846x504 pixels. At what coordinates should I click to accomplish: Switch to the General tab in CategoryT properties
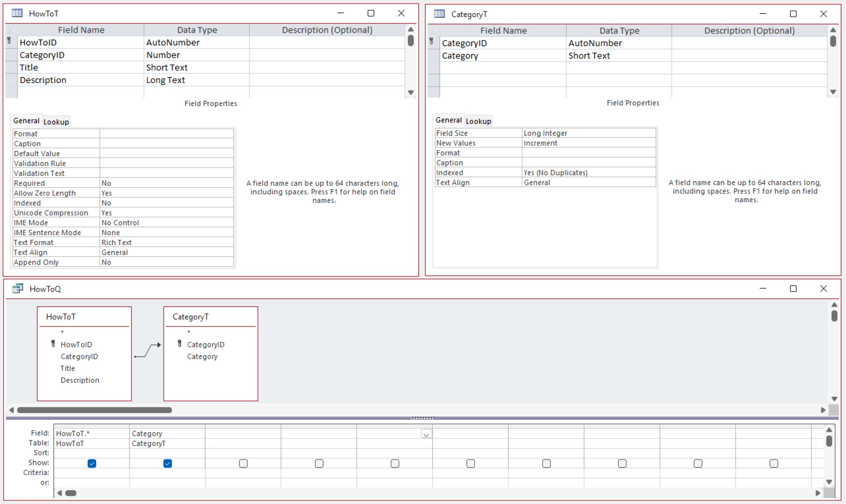pyautogui.click(x=449, y=120)
